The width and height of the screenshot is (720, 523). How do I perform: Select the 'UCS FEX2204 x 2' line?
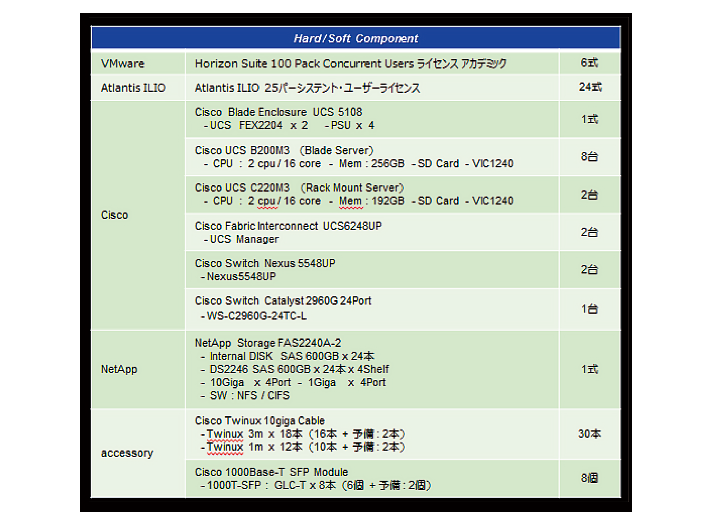pyautogui.click(x=255, y=125)
